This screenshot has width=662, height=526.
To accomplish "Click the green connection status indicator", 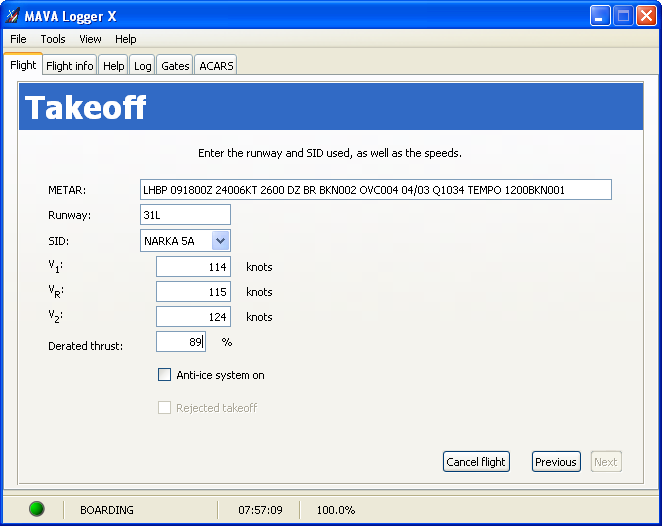I will 37,509.
